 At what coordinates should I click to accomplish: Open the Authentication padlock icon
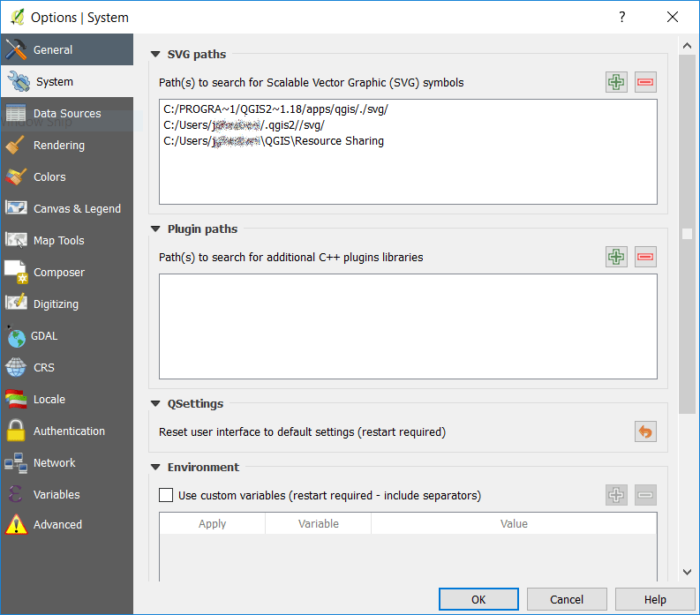(16, 431)
